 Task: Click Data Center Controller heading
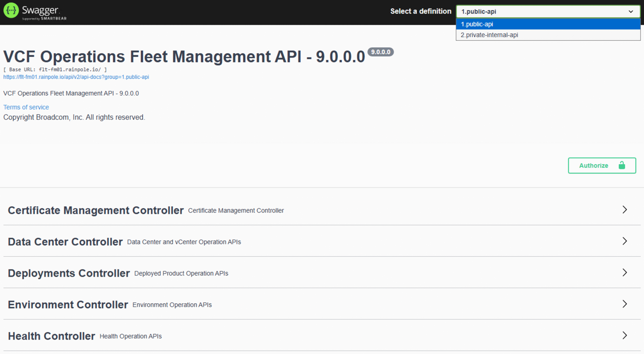pos(65,242)
